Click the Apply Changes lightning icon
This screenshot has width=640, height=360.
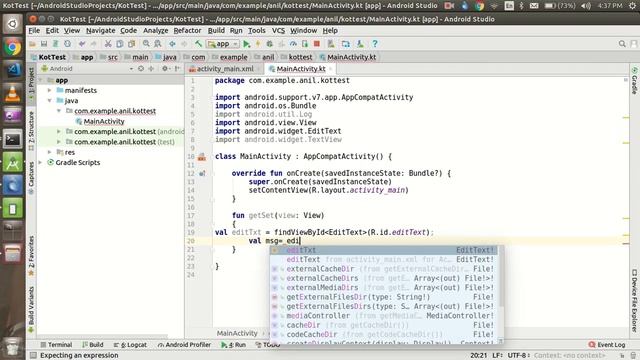(x=258, y=44)
